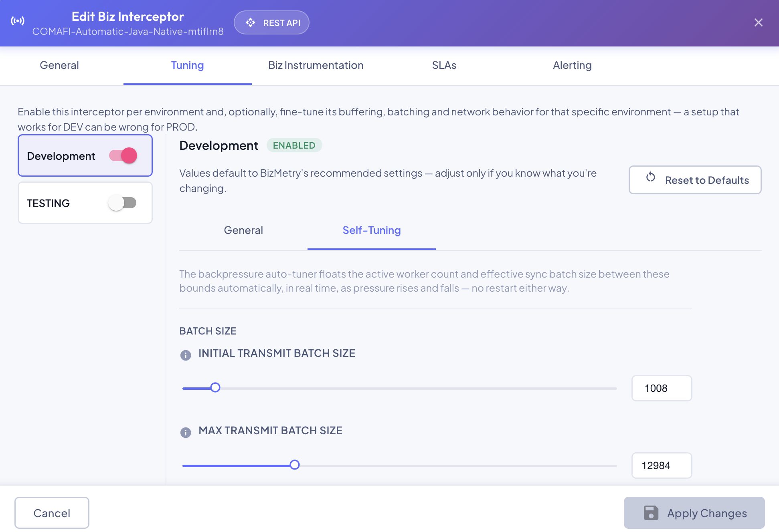
Task: Show info for Initial Transmit Batch Size
Action: (186, 355)
